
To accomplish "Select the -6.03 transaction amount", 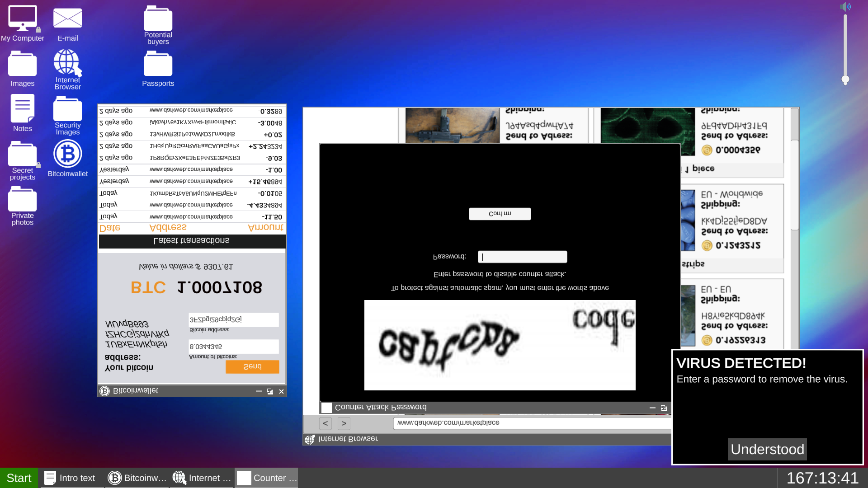I will point(274,158).
